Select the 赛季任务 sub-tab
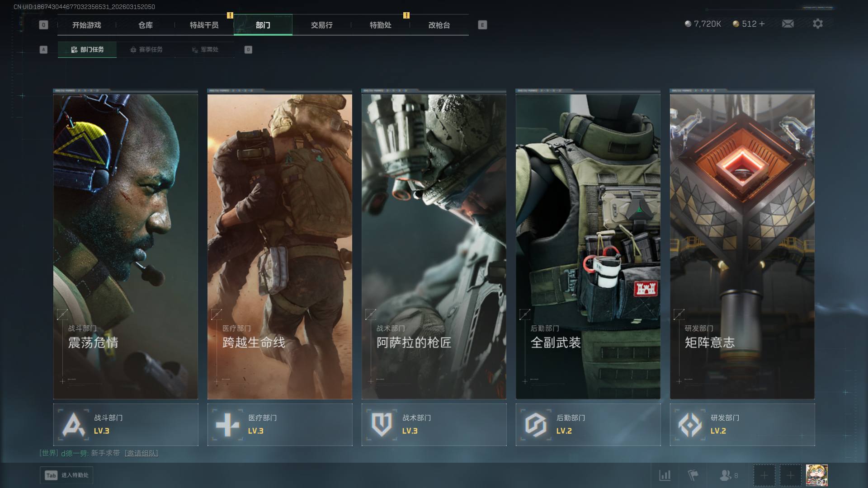The height and width of the screenshot is (488, 868). pos(146,50)
